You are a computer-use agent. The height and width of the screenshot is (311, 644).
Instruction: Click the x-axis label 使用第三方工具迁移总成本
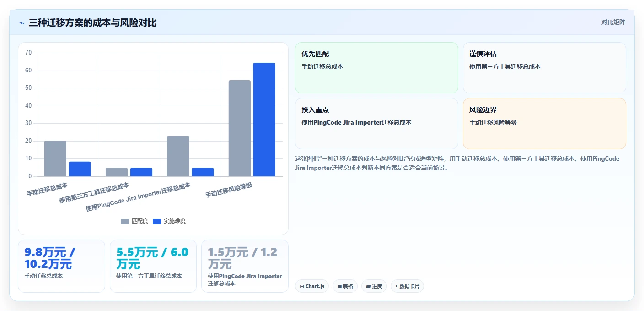click(94, 193)
